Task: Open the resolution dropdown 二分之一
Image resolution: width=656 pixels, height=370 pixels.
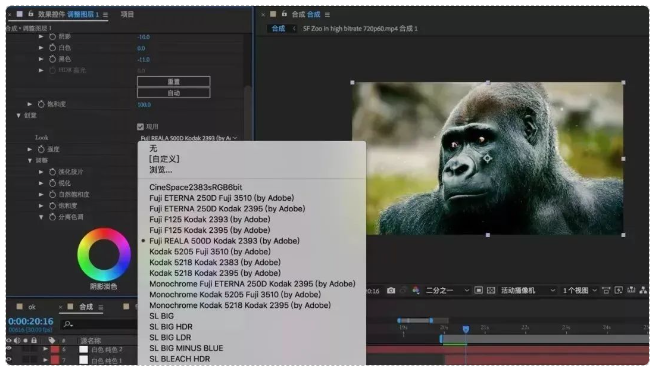Action: coord(447,290)
